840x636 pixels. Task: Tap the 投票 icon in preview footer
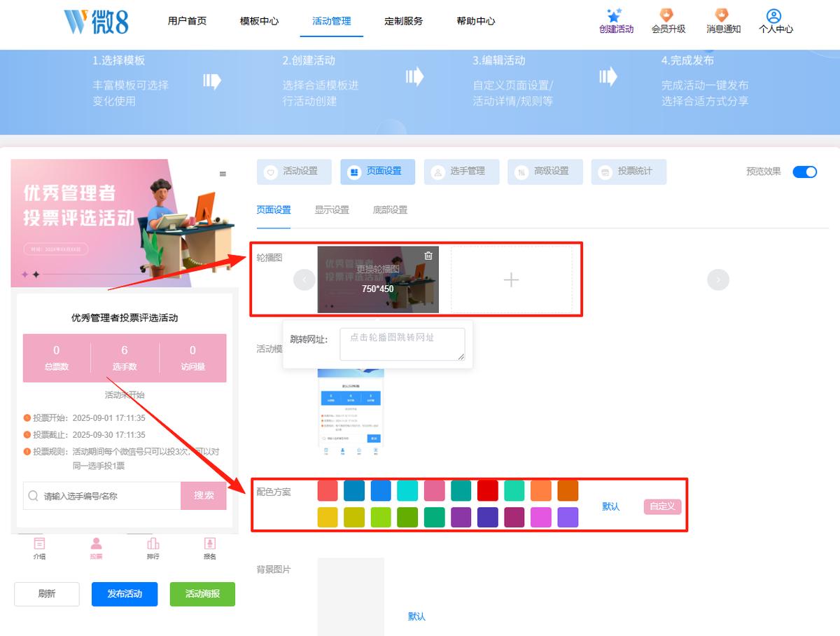pos(96,543)
